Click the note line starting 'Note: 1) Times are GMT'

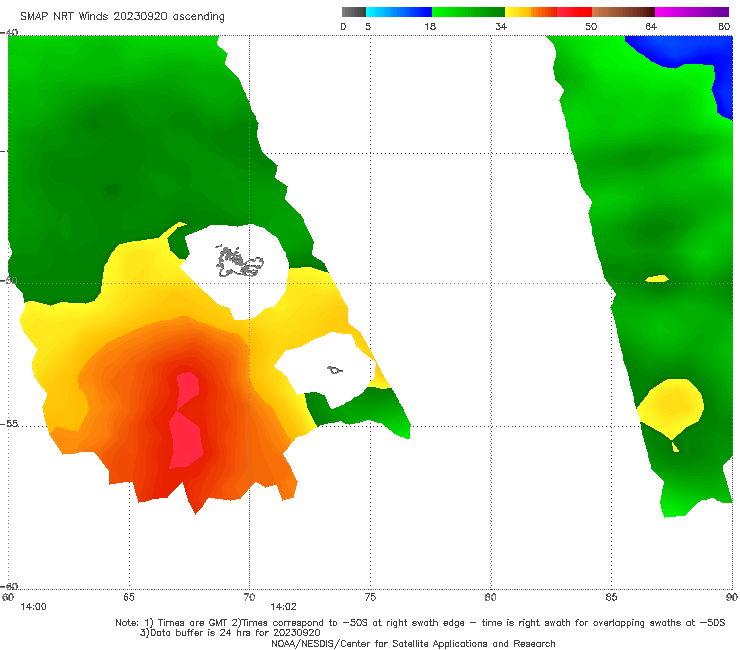(420, 623)
